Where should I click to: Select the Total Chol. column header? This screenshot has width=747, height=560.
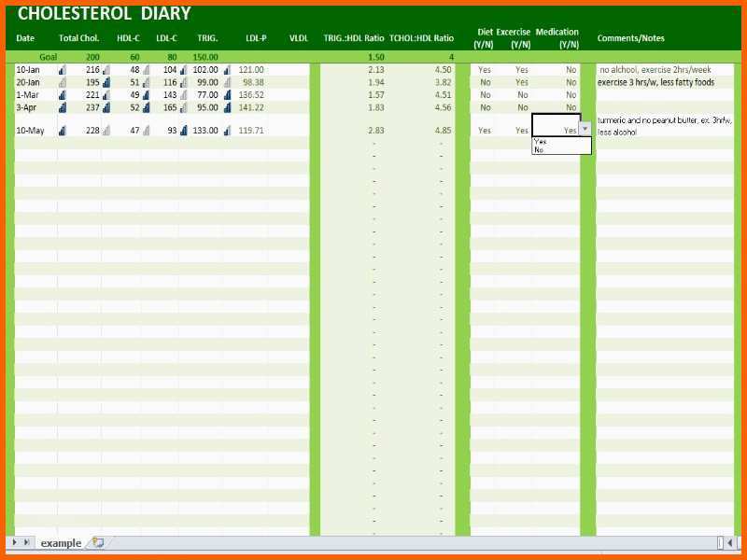(78, 38)
